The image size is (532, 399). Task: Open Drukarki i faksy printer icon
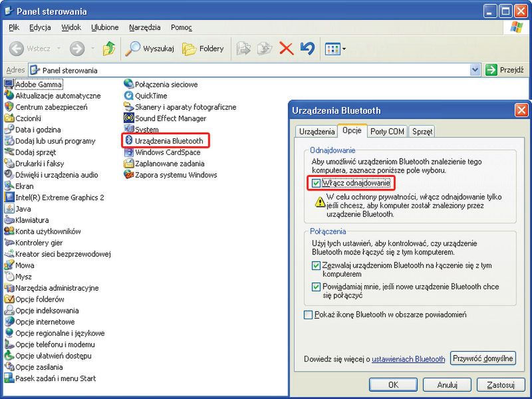(9, 163)
